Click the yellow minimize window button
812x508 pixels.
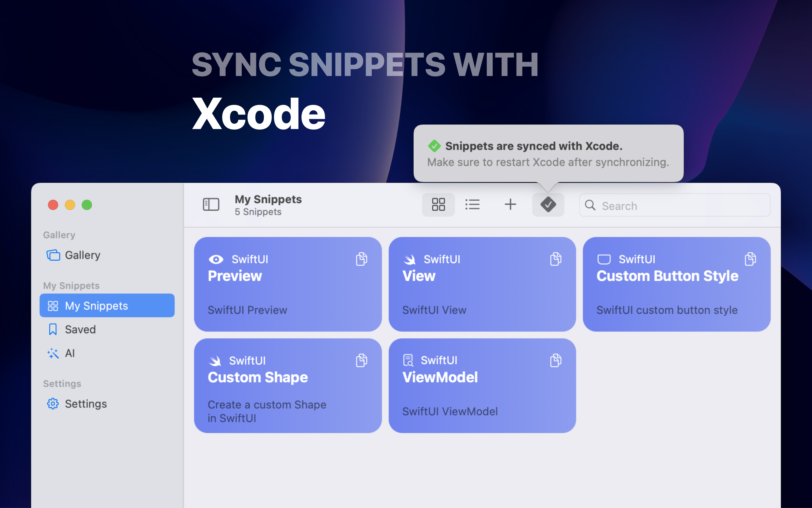(70, 205)
